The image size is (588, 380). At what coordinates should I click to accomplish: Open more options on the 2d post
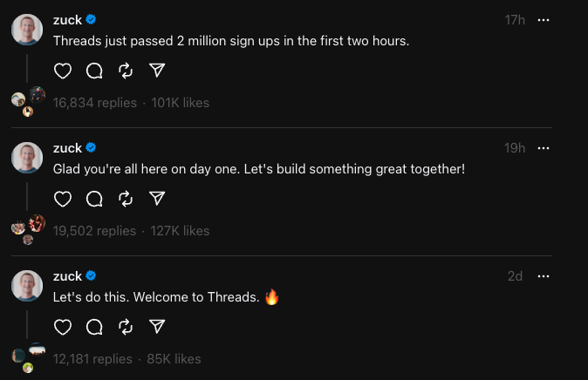544,276
